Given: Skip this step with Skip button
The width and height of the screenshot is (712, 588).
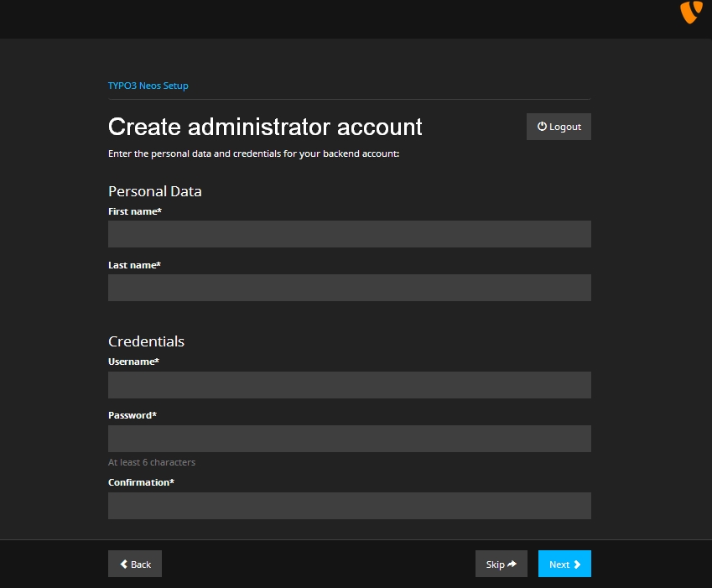Looking at the screenshot, I should click(502, 564).
